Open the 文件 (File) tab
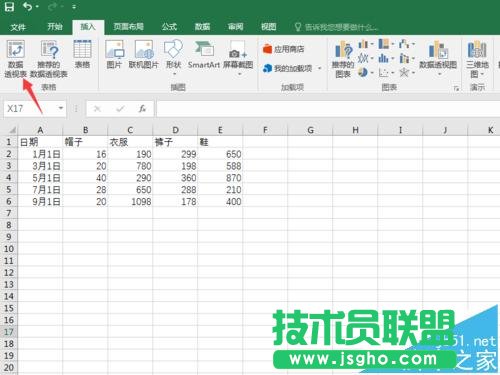The image size is (500, 375). (18, 27)
